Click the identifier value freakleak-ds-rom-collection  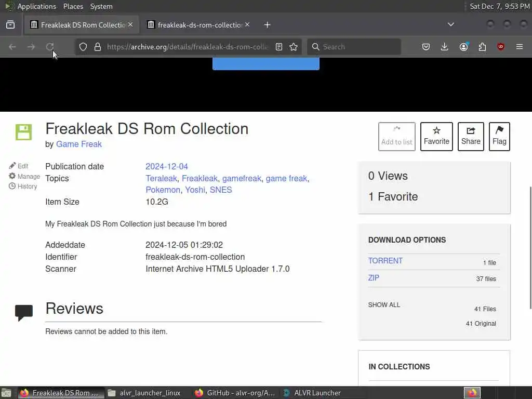195,257
